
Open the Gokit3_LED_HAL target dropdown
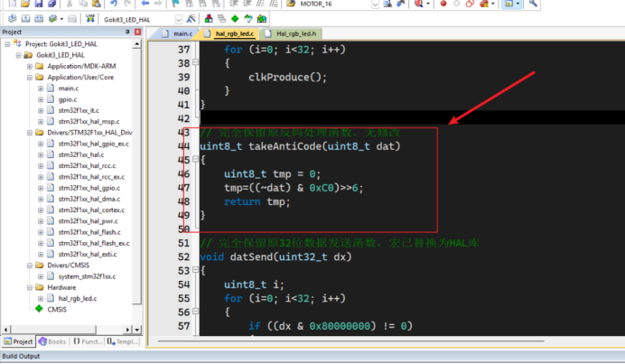tap(177, 18)
